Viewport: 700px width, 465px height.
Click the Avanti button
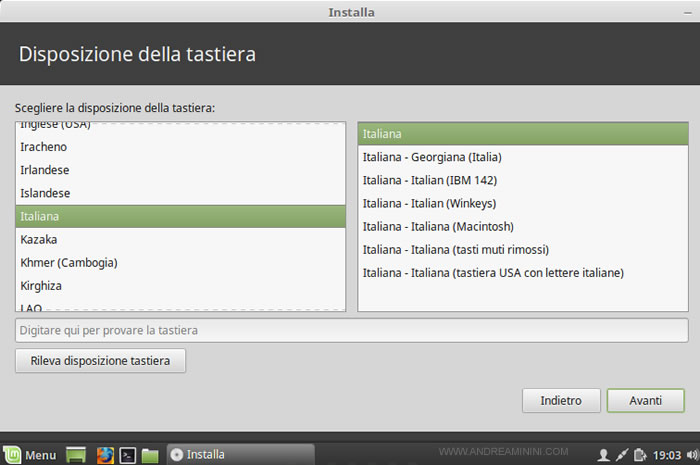coord(645,400)
